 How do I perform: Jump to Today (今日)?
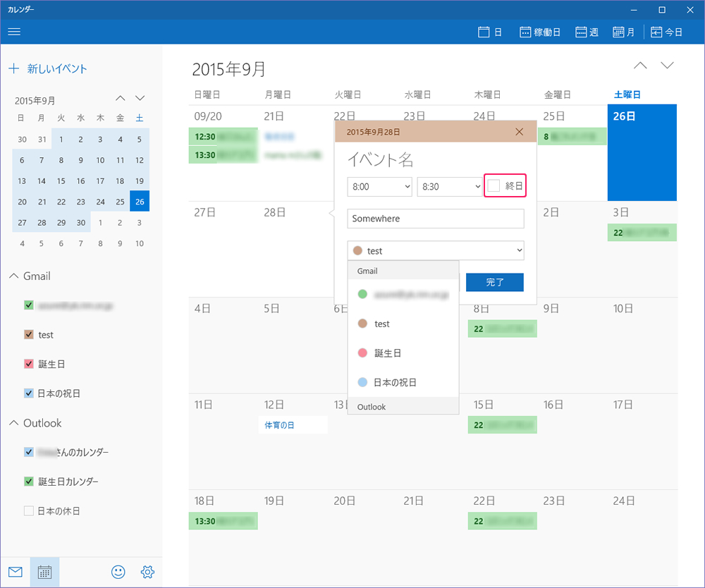pos(666,32)
